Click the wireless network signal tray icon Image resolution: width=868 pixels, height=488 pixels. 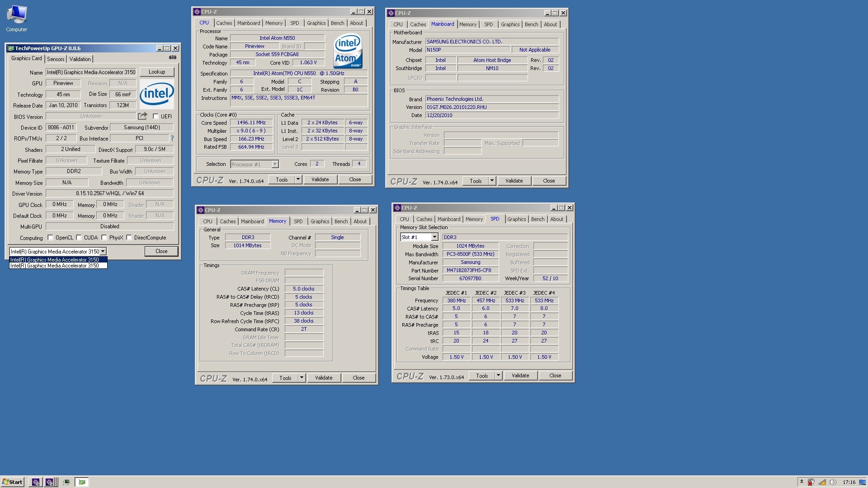[x=822, y=482]
